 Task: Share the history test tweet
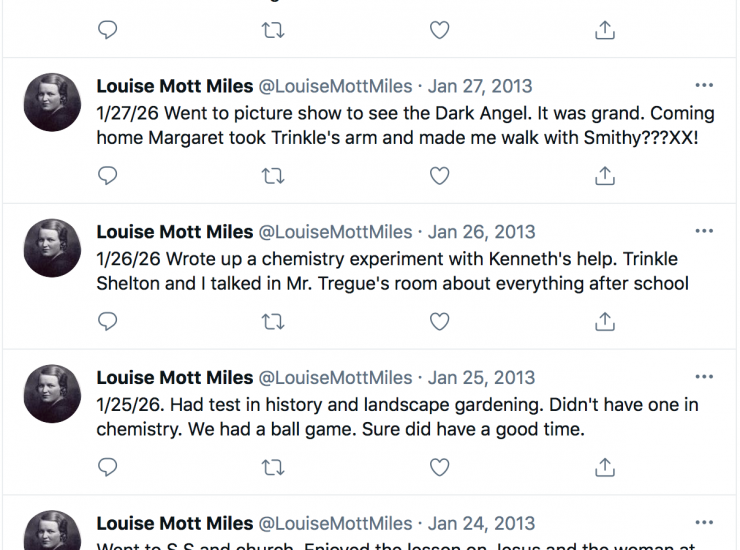pyautogui.click(x=604, y=467)
